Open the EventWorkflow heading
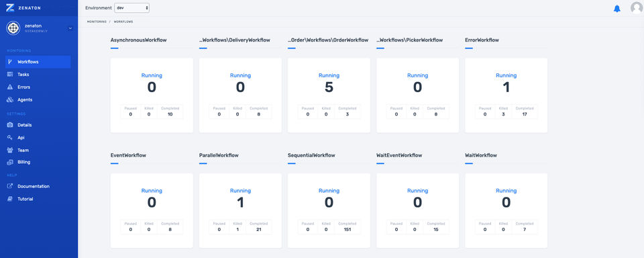This screenshot has width=644, height=258. (128, 156)
